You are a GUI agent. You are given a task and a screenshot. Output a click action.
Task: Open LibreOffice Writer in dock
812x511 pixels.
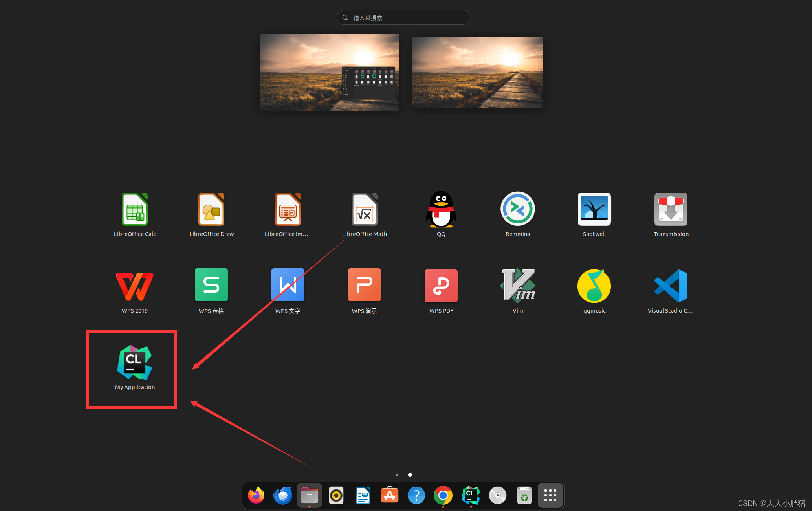363,495
